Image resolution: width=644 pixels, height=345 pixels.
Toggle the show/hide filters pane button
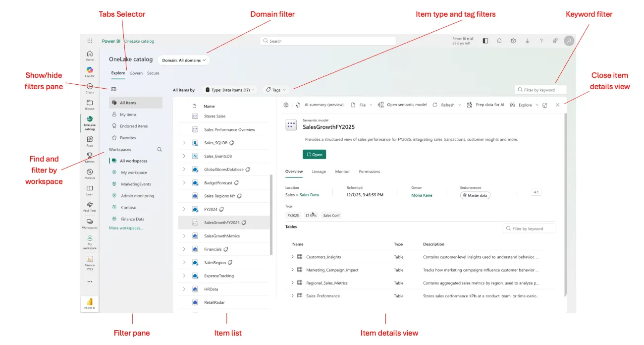tap(113, 90)
